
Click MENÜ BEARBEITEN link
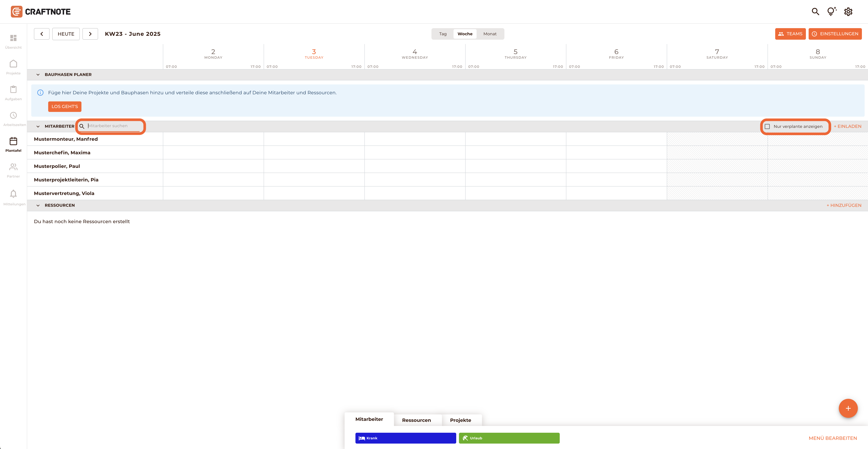click(833, 438)
